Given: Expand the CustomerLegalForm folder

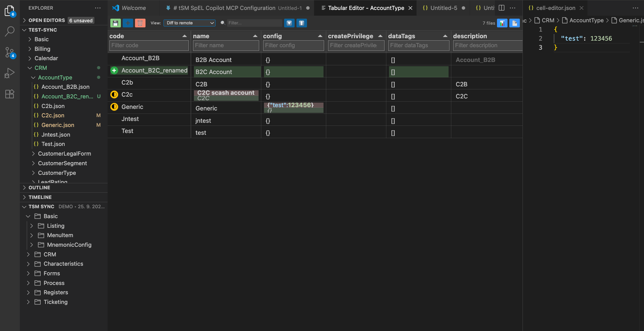Looking at the screenshot, I should coord(64,153).
